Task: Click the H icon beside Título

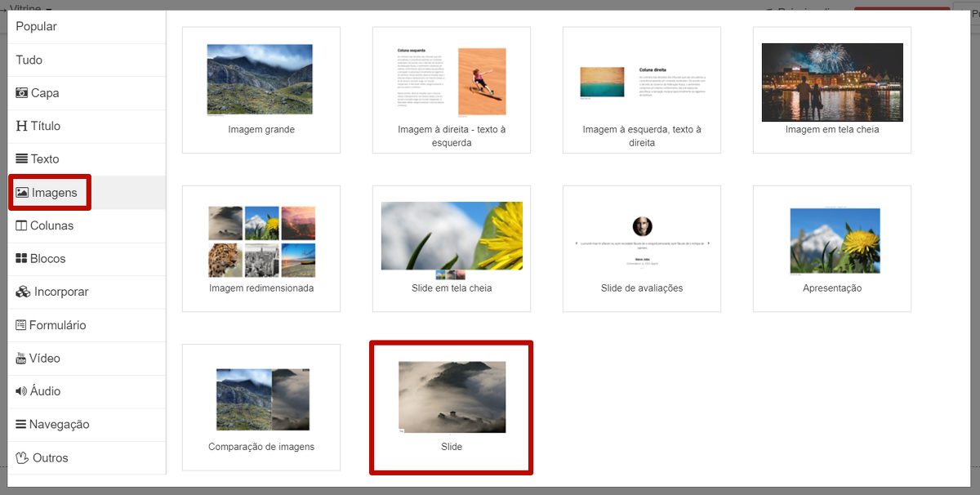Action: [x=21, y=126]
